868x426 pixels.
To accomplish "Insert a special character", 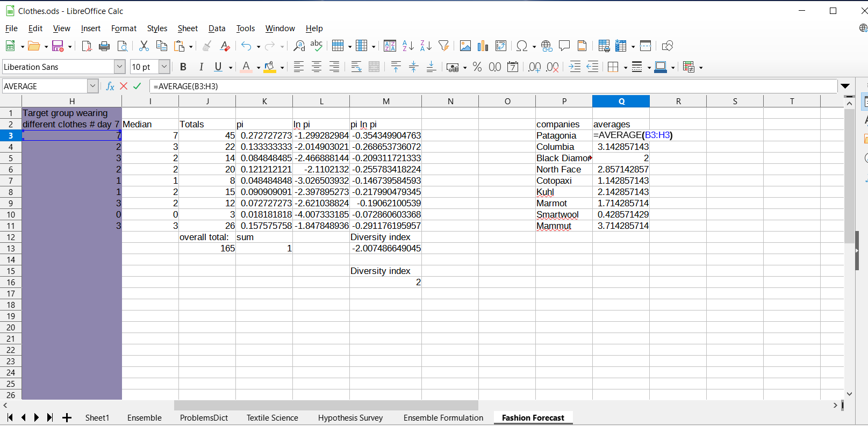I will 521,46.
